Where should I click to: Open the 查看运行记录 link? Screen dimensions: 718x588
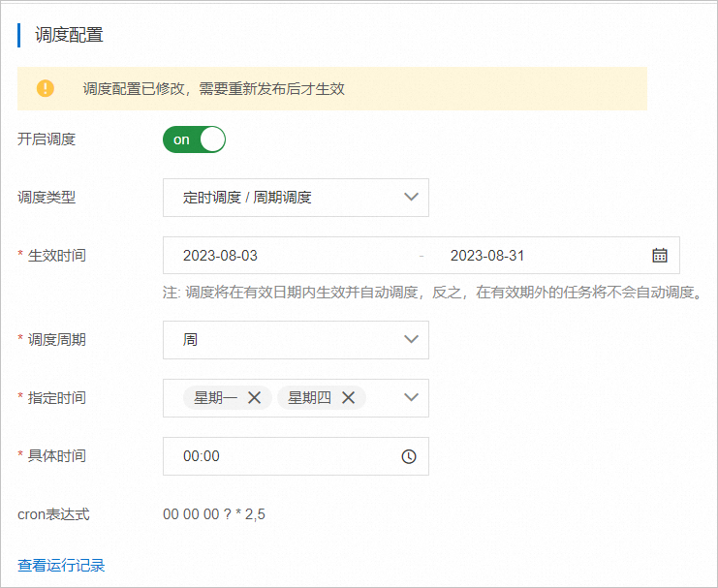[61, 565]
